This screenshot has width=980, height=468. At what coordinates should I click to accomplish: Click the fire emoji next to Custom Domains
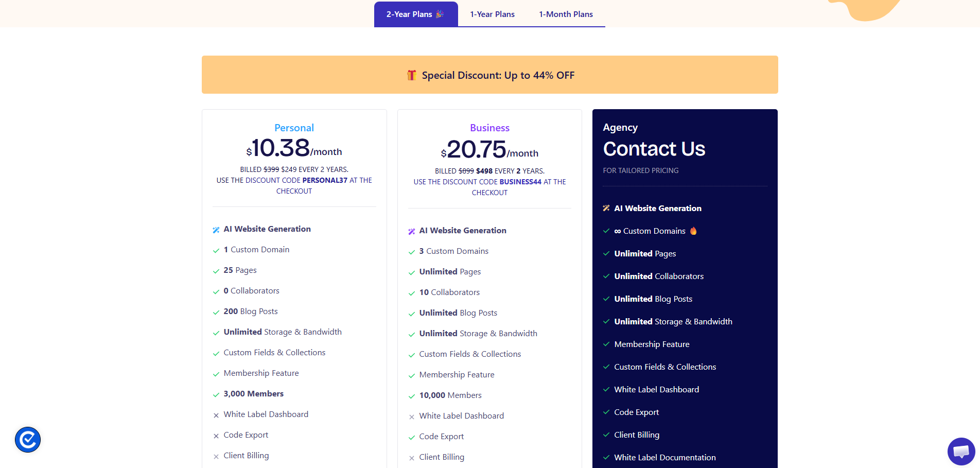693,231
